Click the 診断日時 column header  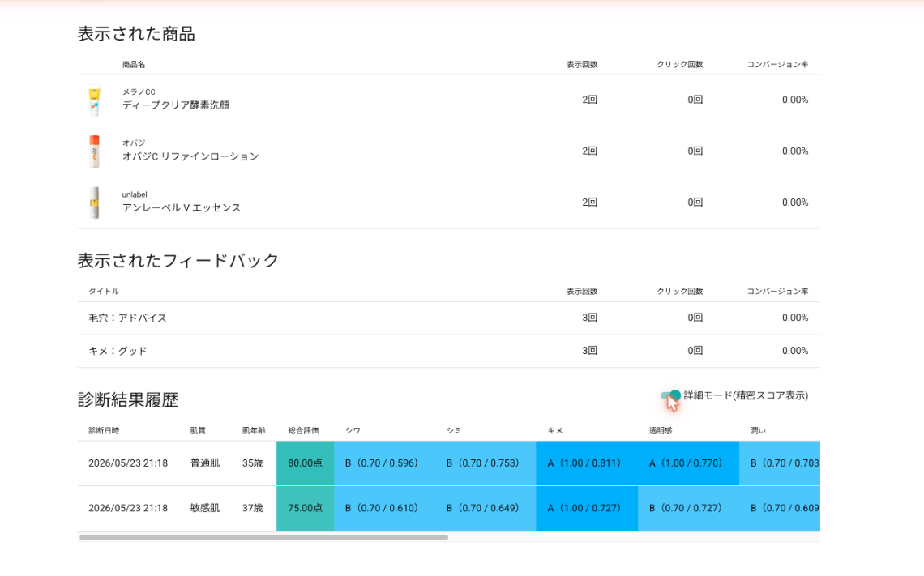tap(104, 430)
